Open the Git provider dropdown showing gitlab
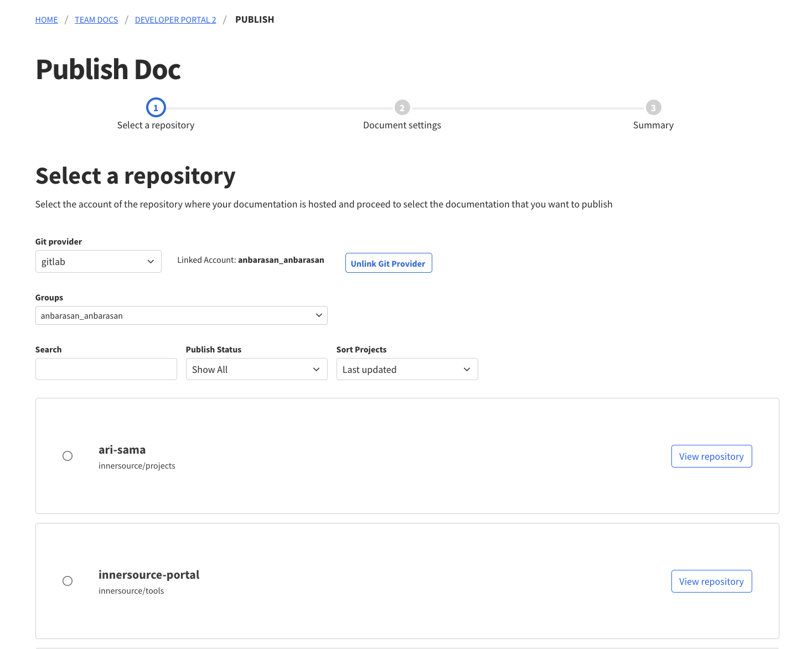This screenshot has width=812, height=649. coord(98,261)
